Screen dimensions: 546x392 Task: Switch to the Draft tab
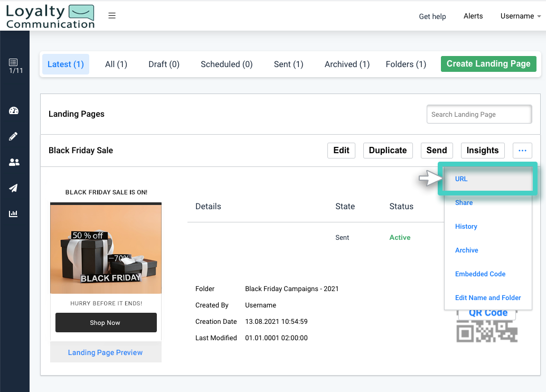click(x=164, y=64)
